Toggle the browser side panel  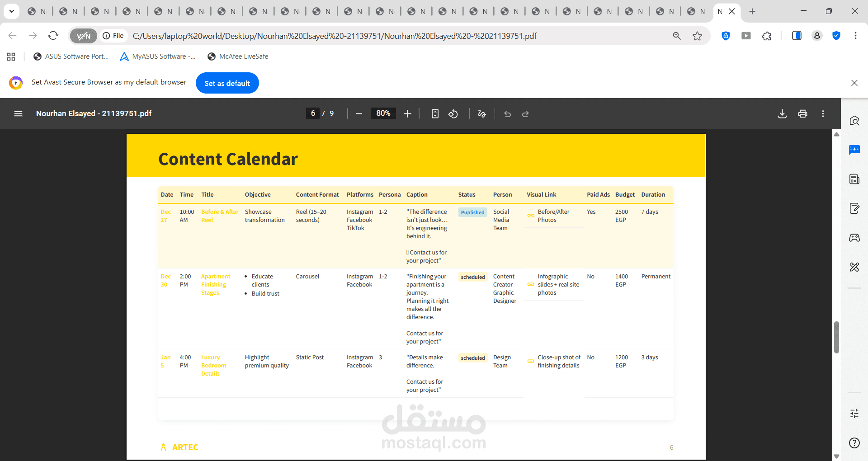[x=797, y=36]
